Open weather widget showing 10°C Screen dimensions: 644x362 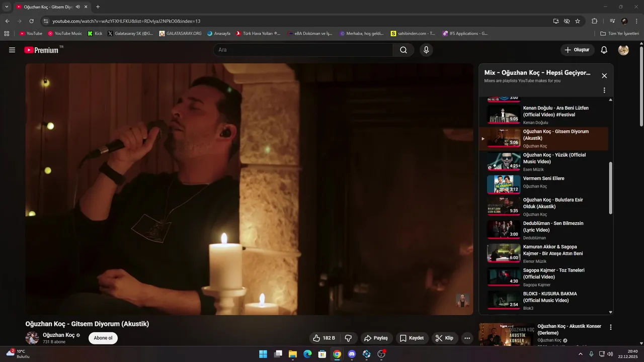pos(18,354)
